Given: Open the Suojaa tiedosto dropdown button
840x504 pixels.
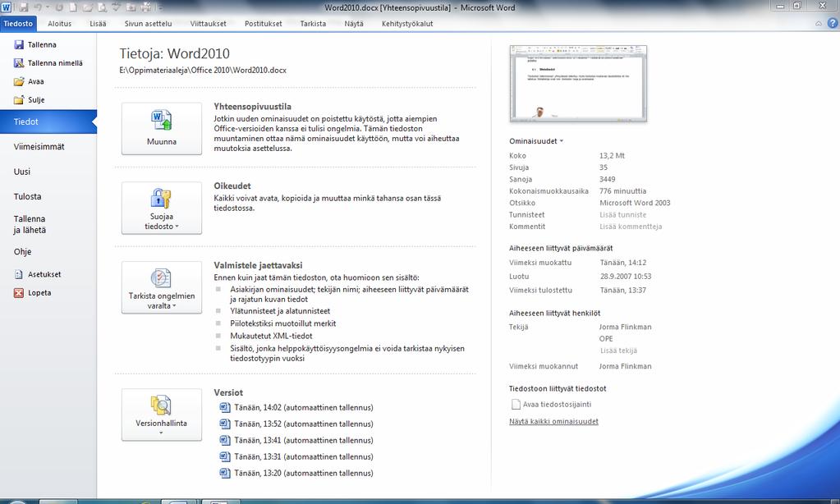Looking at the screenshot, I should [x=162, y=208].
